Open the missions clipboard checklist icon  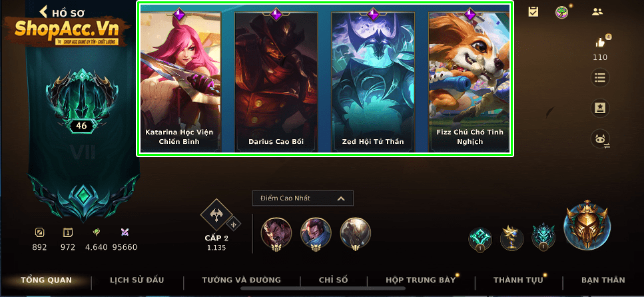[533, 11]
